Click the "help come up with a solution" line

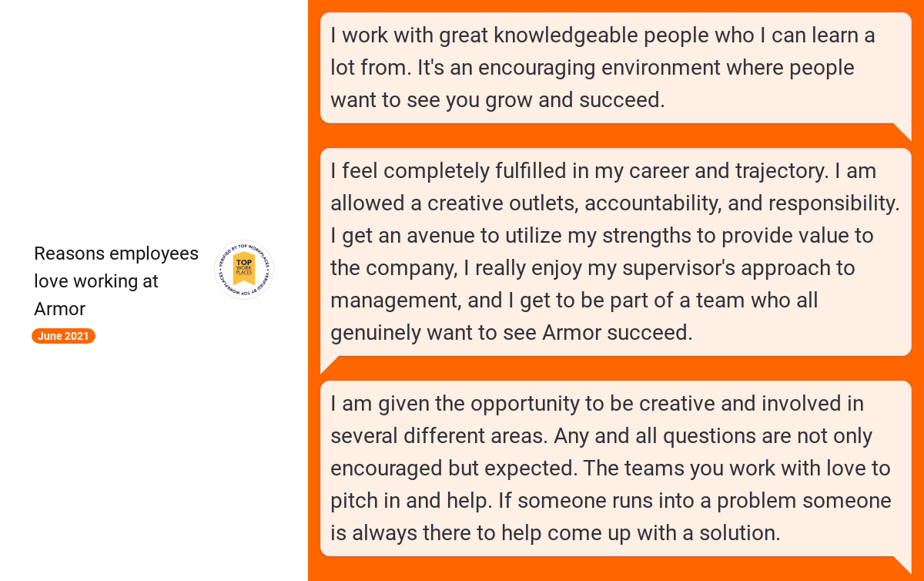(x=555, y=533)
